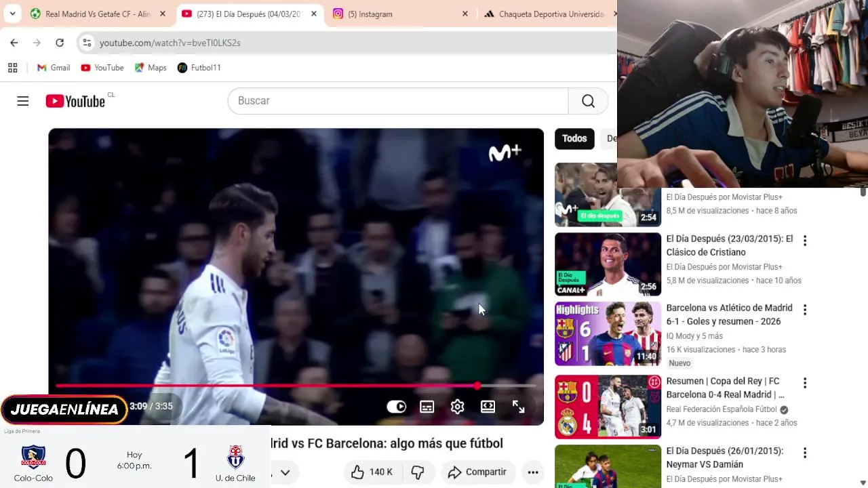868x488 pixels.
Task: Open options for Neymar VS Damián video
Action: (x=805, y=453)
